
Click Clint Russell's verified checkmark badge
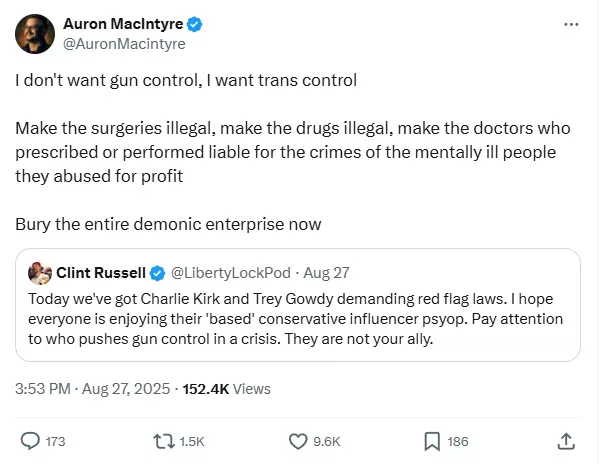pyautogui.click(x=157, y=273)
